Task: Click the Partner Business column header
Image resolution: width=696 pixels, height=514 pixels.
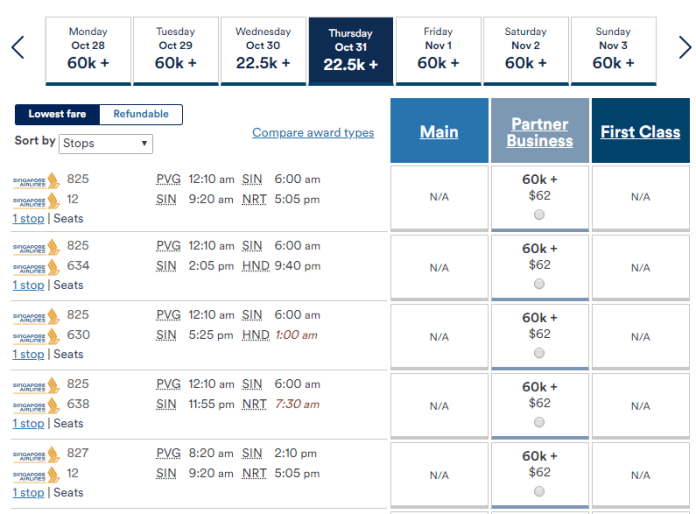Action: point(540,132)
